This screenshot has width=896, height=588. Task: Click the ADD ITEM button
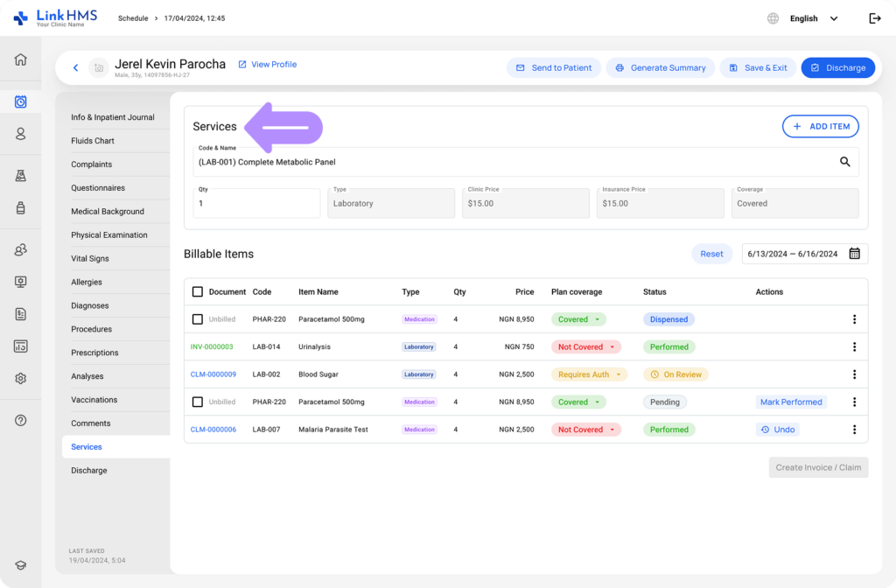820,126
